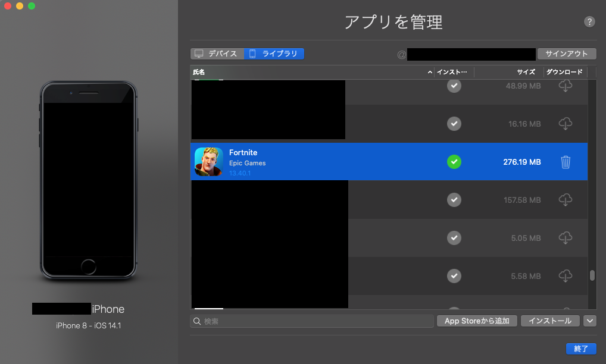Download the 5.05 MB app from cloud

(x=566, y=238)
